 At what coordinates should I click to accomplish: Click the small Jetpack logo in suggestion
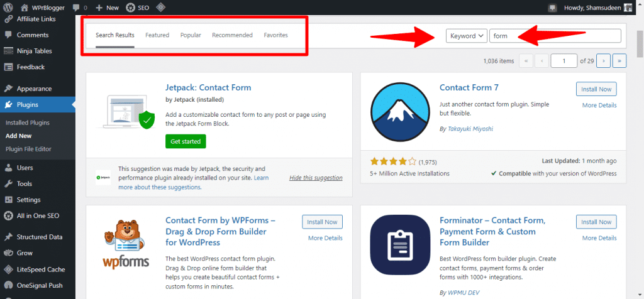[103, 178]
